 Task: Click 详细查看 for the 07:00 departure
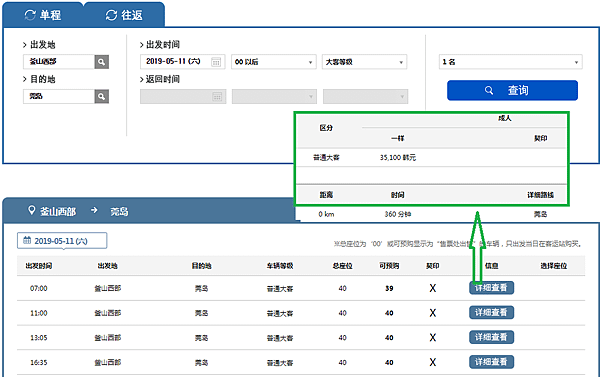(x=491, y=288)
